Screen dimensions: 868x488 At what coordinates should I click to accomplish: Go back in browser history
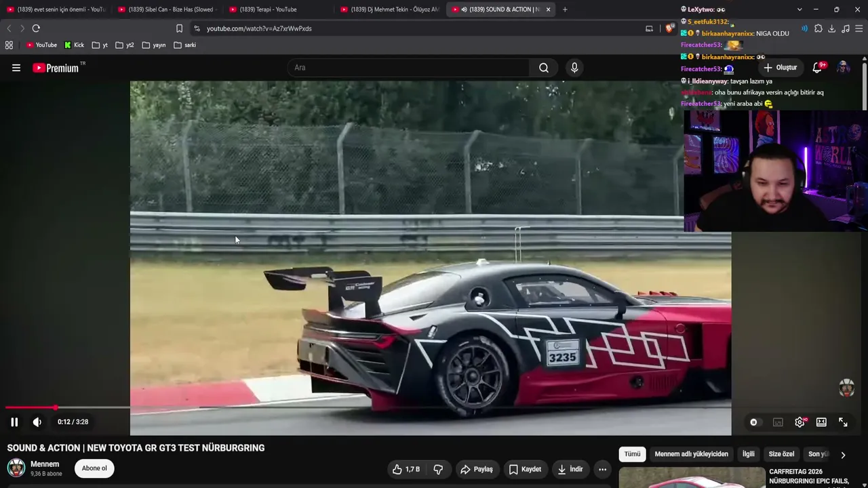click(9, 28)
